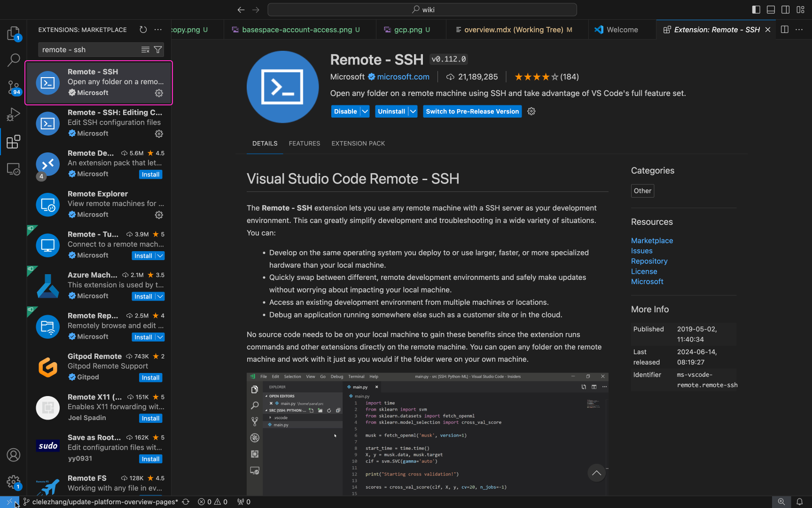Open the Remote Explorer view icon
This screenshot has width=812, height=508.
click(13, 169)
